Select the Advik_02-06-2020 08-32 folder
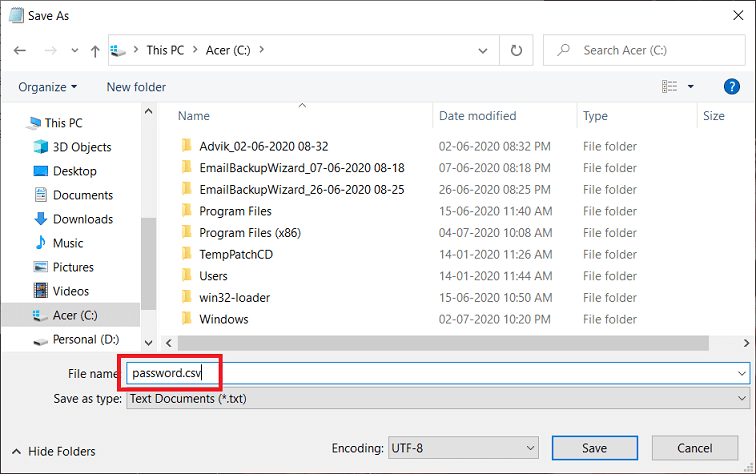 coord(264,146)
